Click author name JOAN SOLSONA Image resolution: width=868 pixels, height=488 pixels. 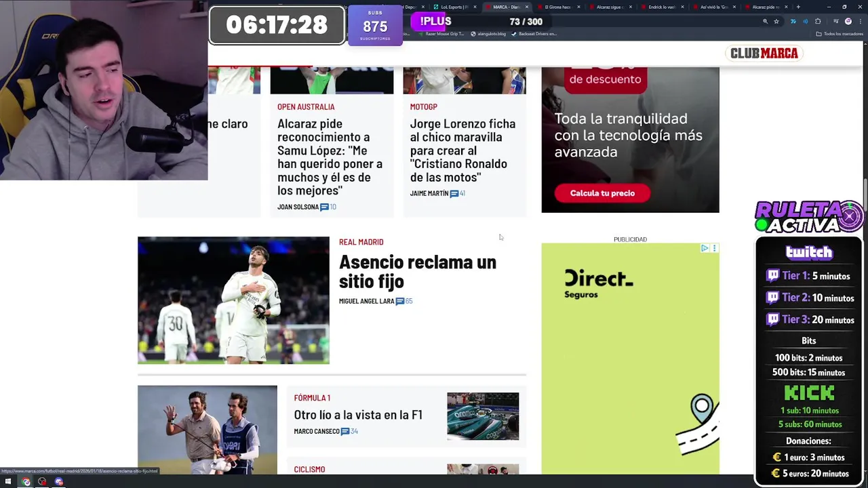click(x=298, y=207)
